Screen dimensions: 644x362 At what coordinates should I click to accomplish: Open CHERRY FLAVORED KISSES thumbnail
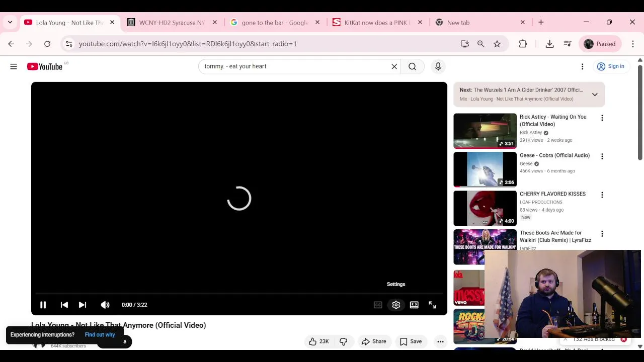tap(485, 208)
